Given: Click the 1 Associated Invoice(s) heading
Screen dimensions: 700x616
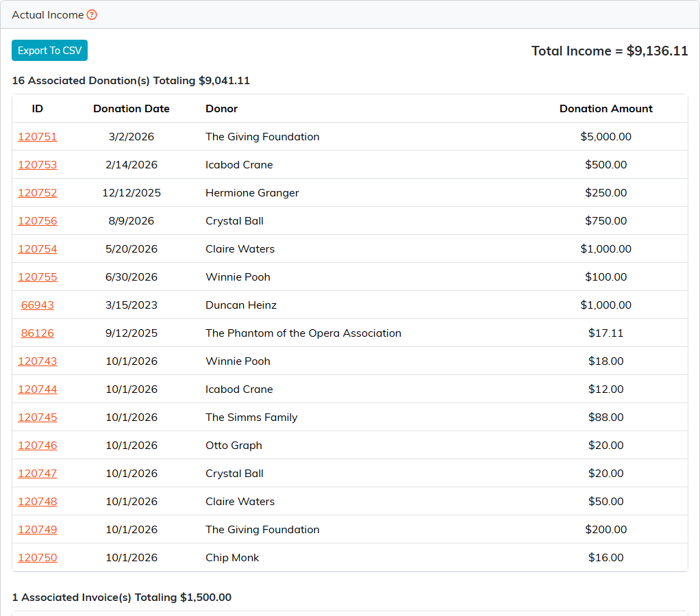Looking at the screenshot, I should 121,598.
